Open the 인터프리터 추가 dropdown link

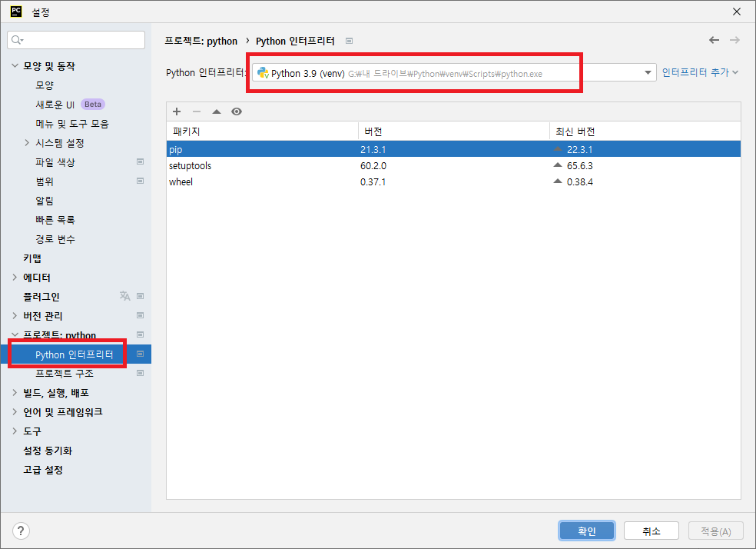pyautogui.click(x=700, y=72)
